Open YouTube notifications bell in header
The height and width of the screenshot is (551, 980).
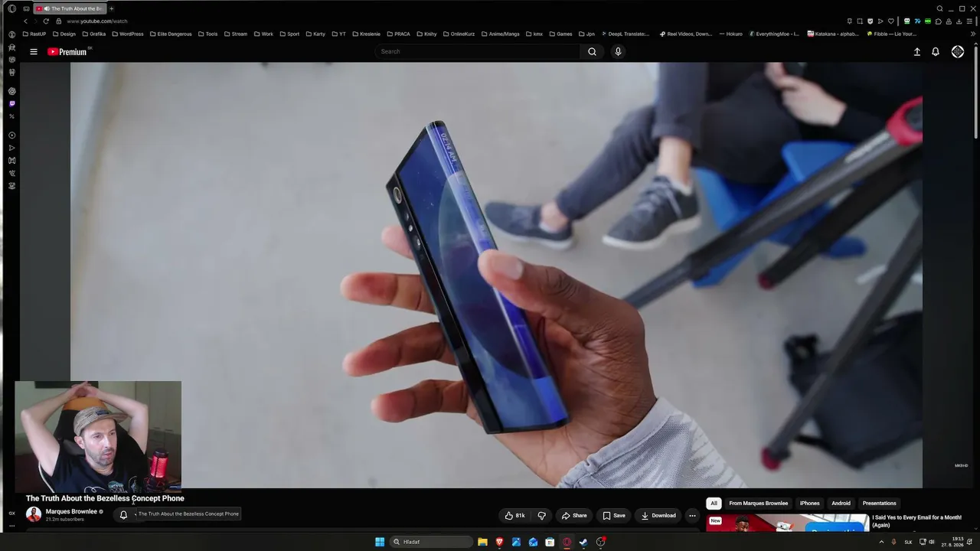[936, 52]
